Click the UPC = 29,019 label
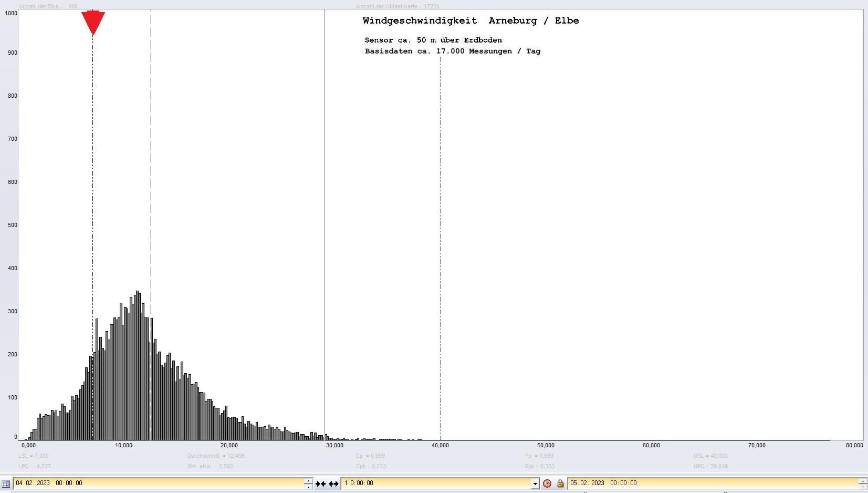 coord(710,466)
